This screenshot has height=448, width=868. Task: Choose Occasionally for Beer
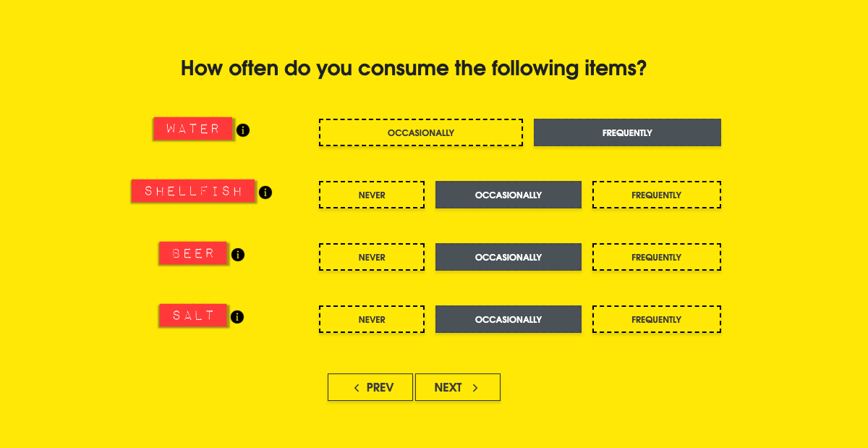[x=508, y=257]
